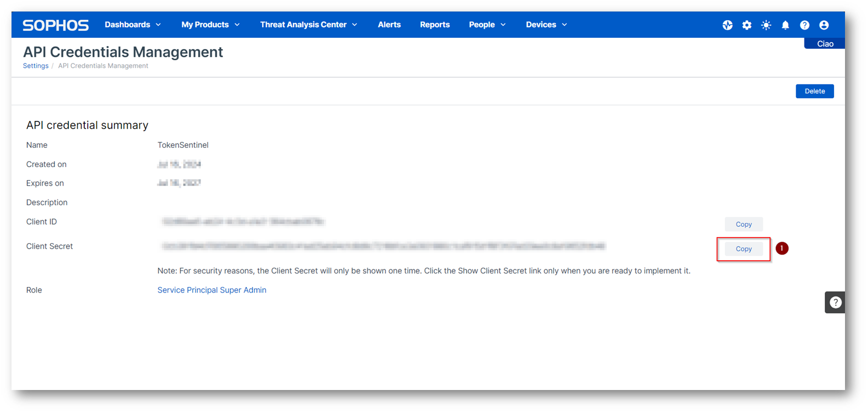This screenshot has width=868, height=413.
Task: Click the TokenSentinel name value
Action: [183, 145]
